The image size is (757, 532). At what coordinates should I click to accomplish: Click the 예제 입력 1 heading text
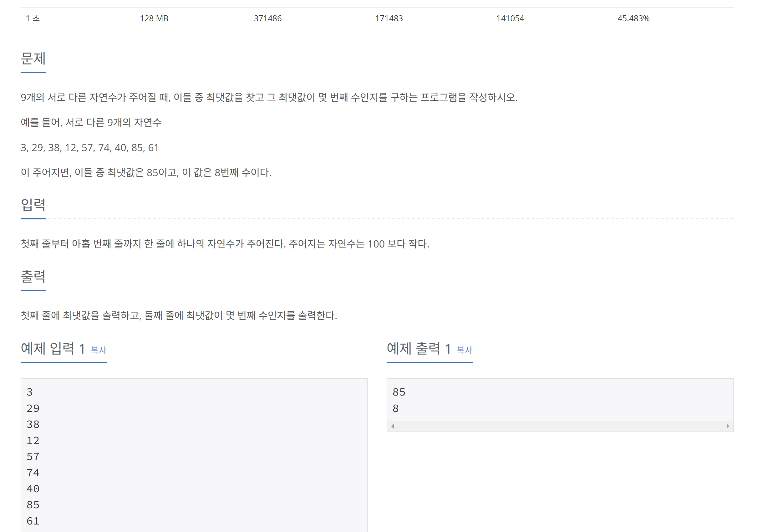click(x=53, y=348)
